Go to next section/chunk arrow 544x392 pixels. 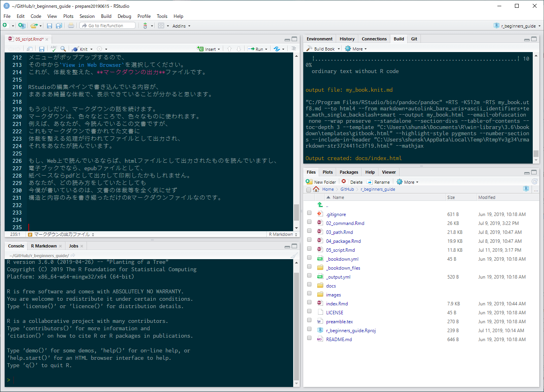pyautogui.click(x=239, y=49)
